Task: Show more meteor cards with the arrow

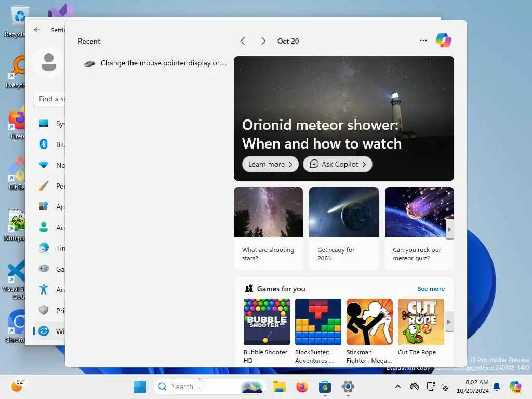Action: [449, 229]
